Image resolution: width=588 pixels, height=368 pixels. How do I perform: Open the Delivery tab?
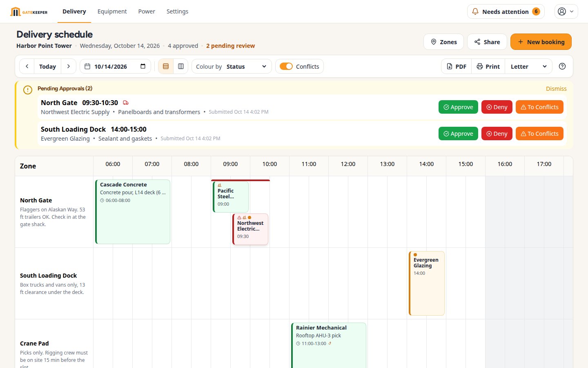pyautogui.click(x=74, y=11)
